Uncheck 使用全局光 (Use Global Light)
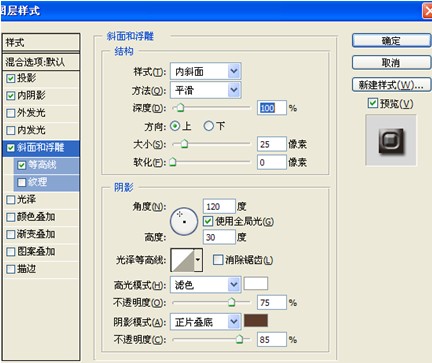The height and width of the screenshot is (363, 432). [x=208, y=221]
